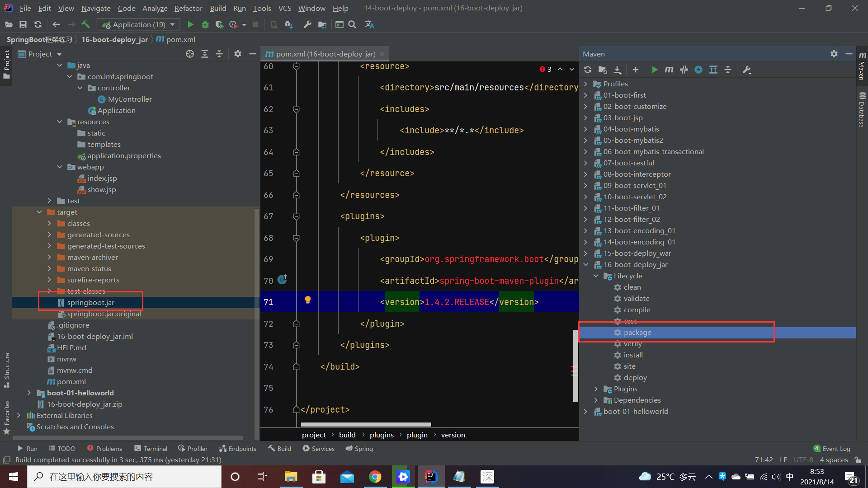Click the plugins breadcrumb
868x488 pixels.
tap(381, 435)
